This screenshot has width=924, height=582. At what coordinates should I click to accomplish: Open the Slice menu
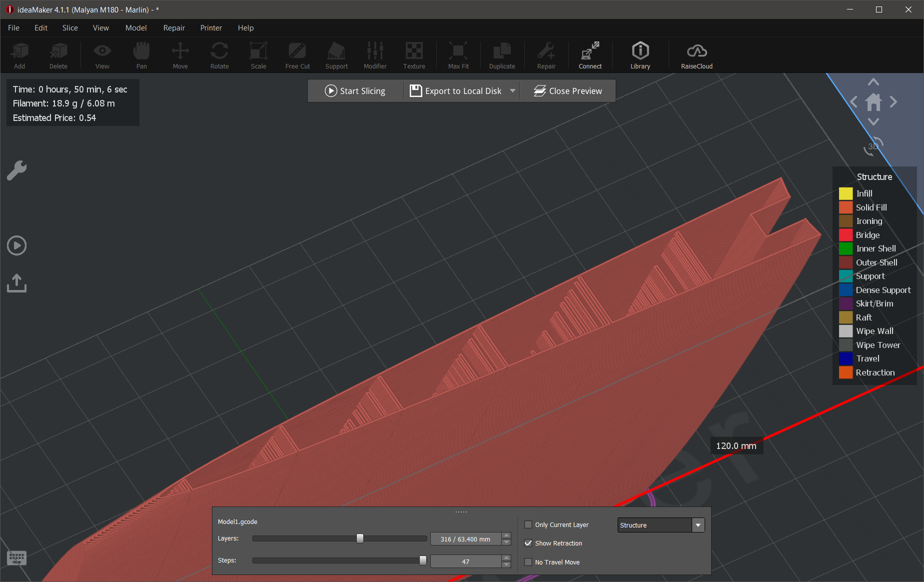point(70,28)
